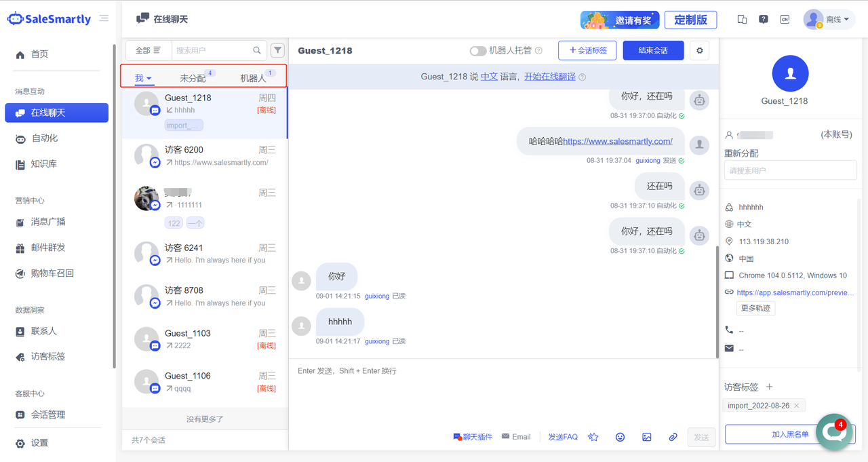Open 知识库 in the sidebar
Image resolution: width=868 pixels, height=462 pixels.
click(x=43, y=164)
